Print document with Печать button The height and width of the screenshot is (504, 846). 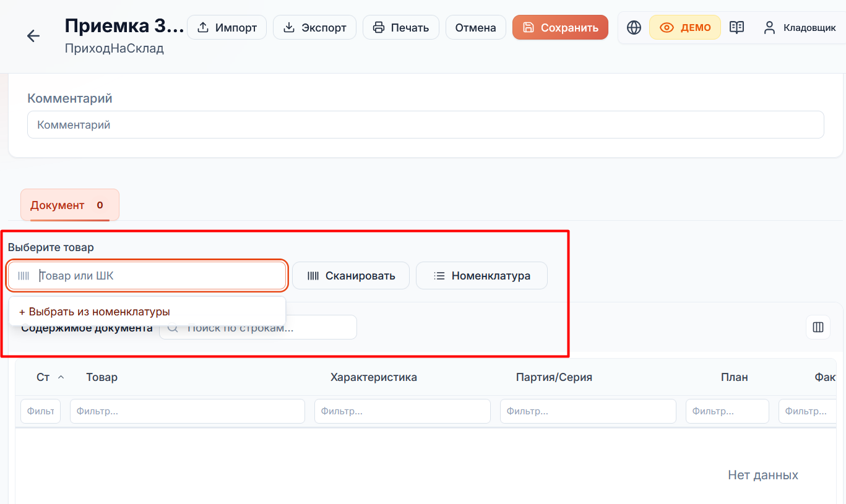click(x=401, y=27)
